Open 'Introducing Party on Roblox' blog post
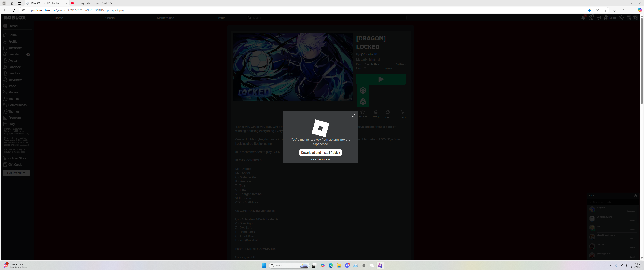 pyautogui.click(x=15, y=151)
